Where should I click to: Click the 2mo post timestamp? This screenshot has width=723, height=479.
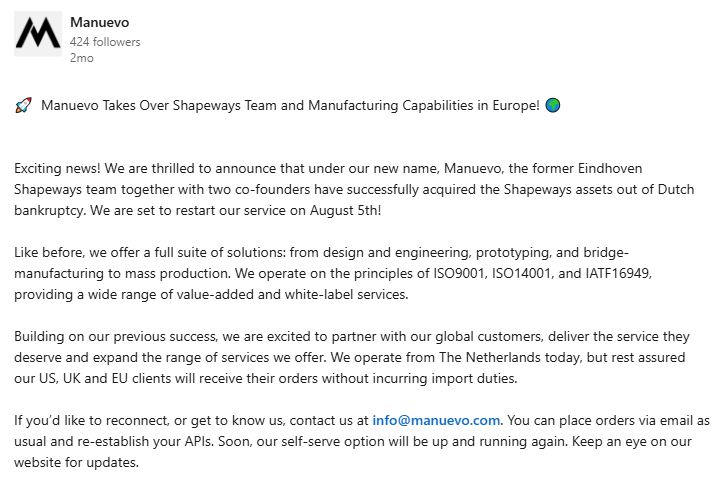[82, 58]
